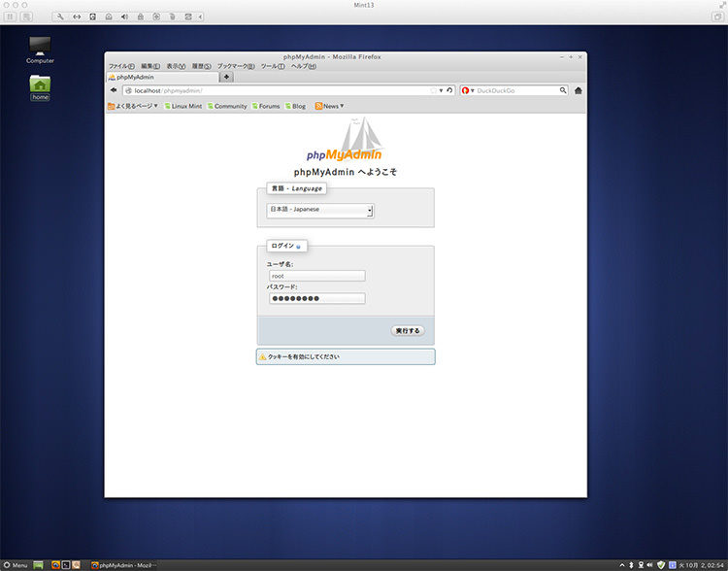Open search engine selector dropdown
This screenshot has width=728, height=571.
coord(468,90)
